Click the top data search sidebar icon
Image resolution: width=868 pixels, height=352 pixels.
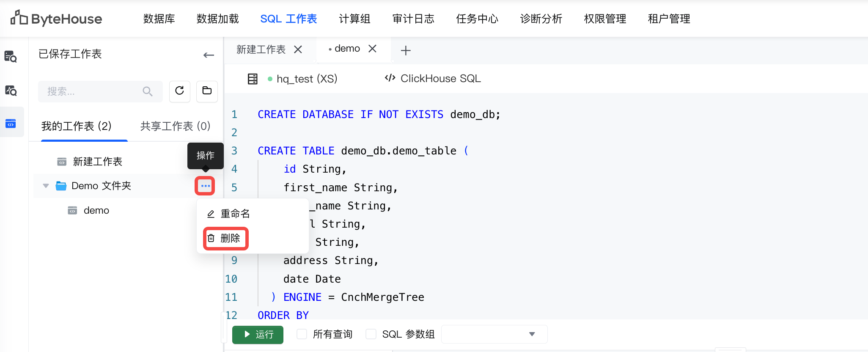[11, 56]
